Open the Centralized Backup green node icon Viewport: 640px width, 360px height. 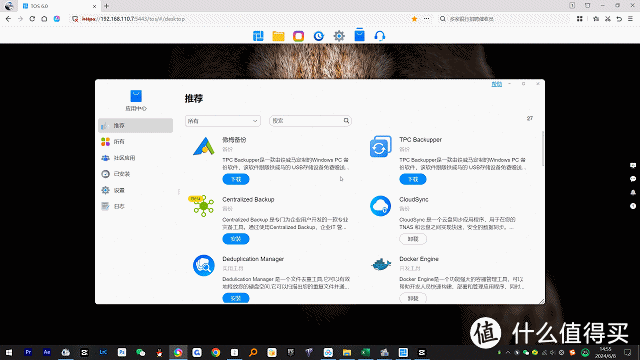tap(203, 206)
